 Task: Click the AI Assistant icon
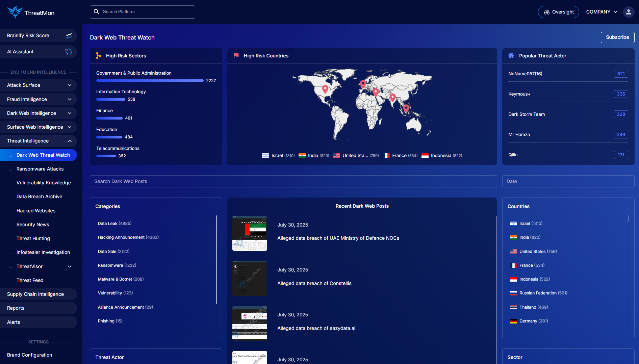coord(69,52)
